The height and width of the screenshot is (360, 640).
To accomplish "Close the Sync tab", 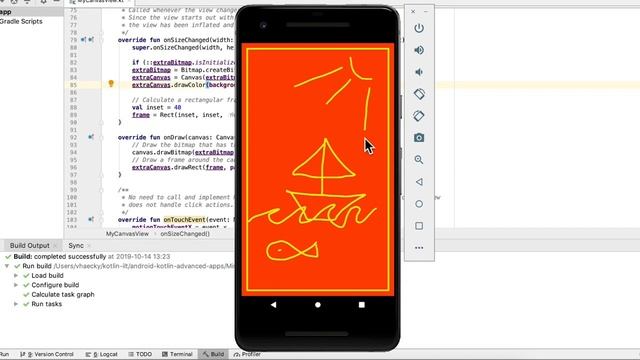I will pyautogui.click(x=89, y=246).
